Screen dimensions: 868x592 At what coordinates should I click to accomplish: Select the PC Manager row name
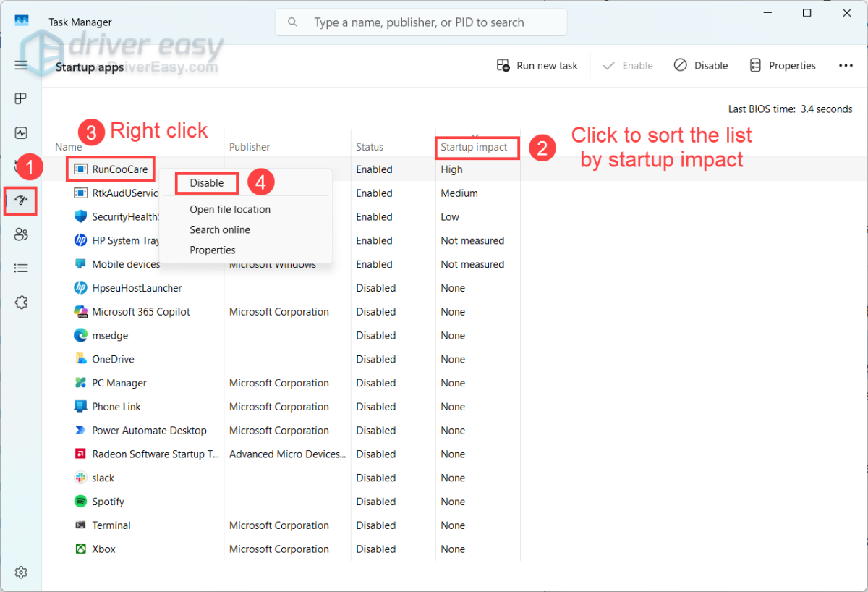[x=119, y=383]
